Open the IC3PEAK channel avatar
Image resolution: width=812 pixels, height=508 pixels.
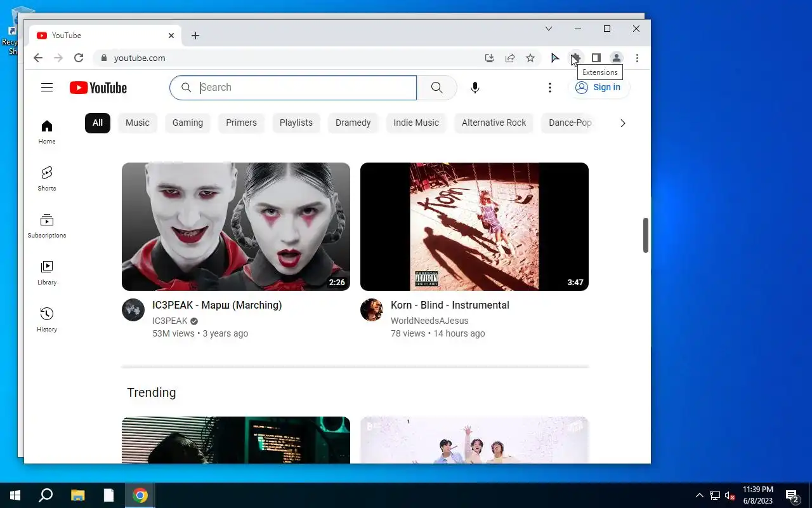click(x=133, y=310)
